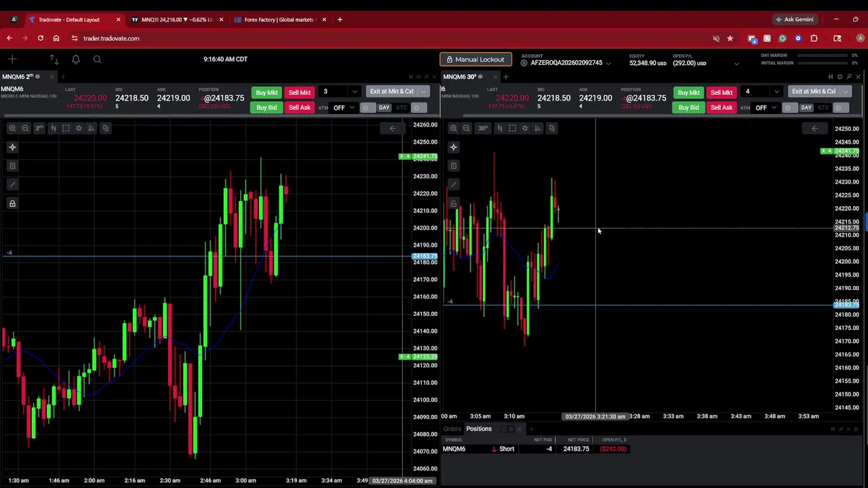Open the 30s timeframe selector on right chart
The height and width of the screenshot is (488, 868).
[482, 128]
